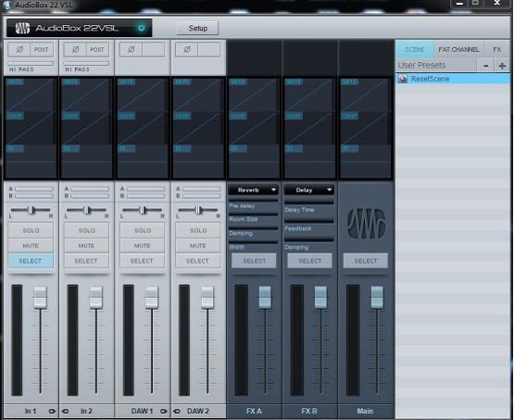Screen dimensions: 514x420
Task: Open the Setup dialog
Action: point(197,28)
